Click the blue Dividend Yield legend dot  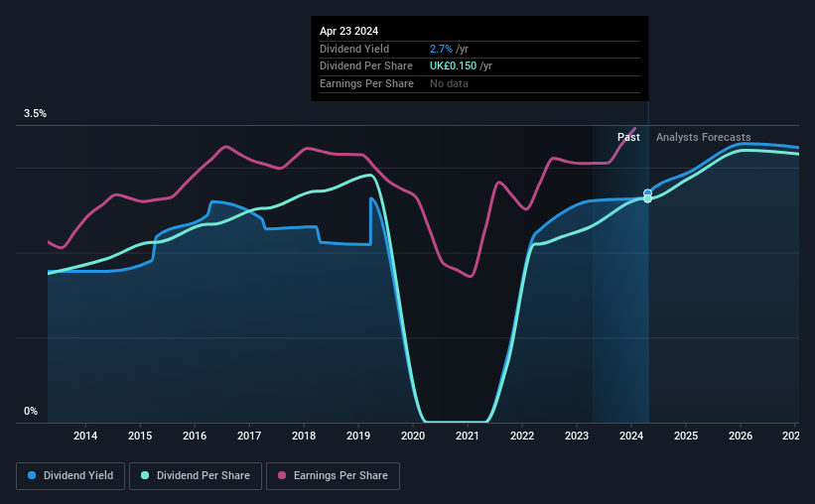click(32, 475)
